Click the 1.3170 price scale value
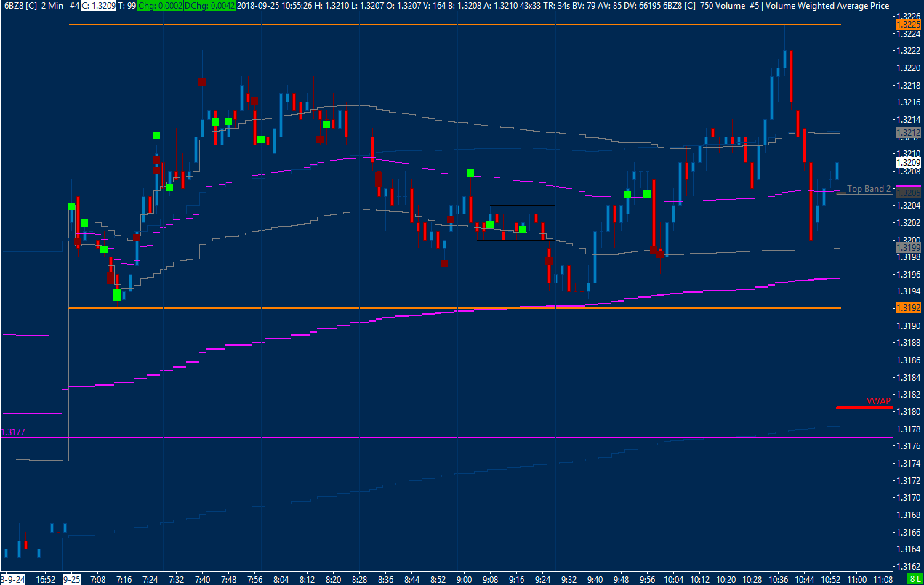The width and height of the screenshot is (924, 585). pos(909,498)
